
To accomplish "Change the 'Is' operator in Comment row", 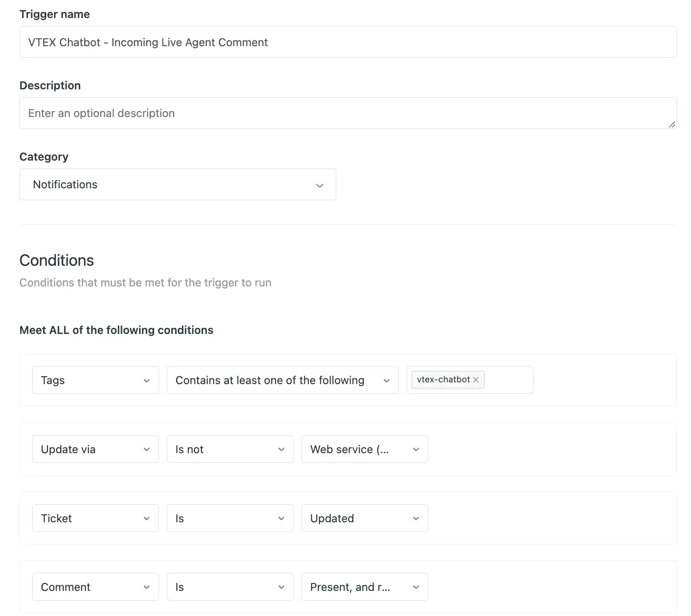I will click(x=230, y=587).
